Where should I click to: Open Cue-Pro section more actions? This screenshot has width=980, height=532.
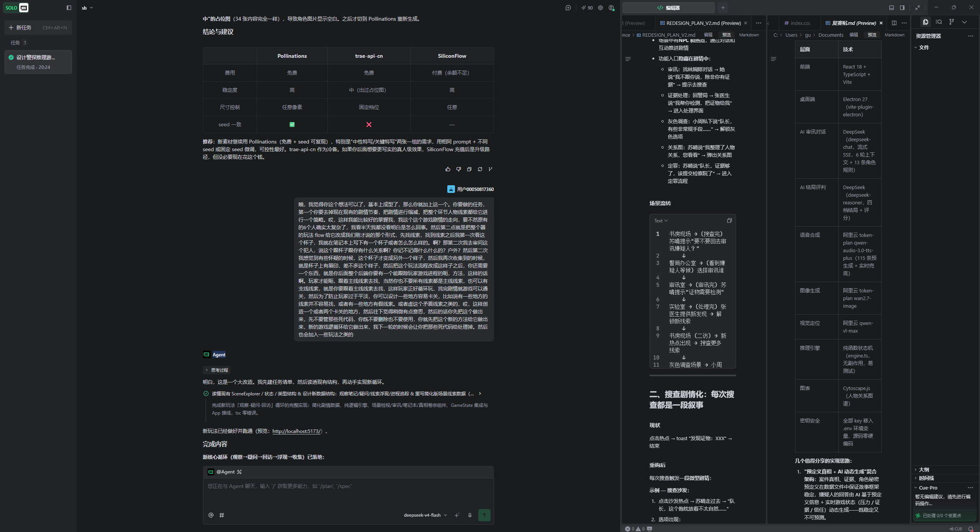point(970,488)
